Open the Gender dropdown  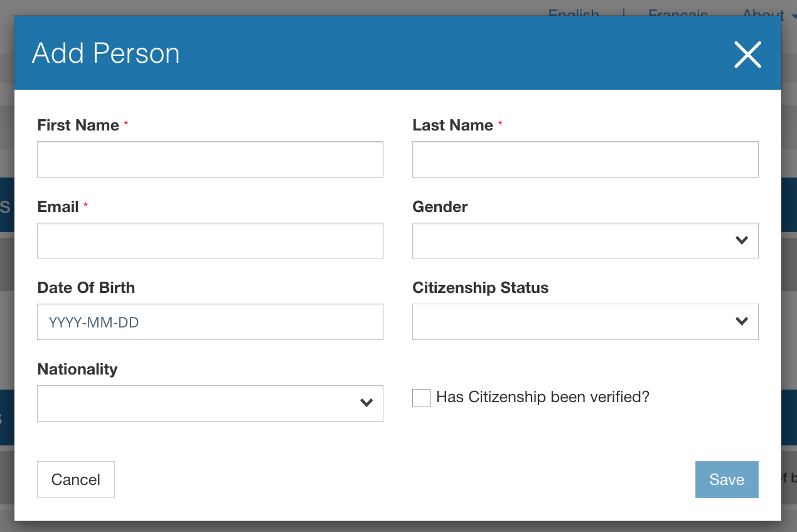[585, 240]
